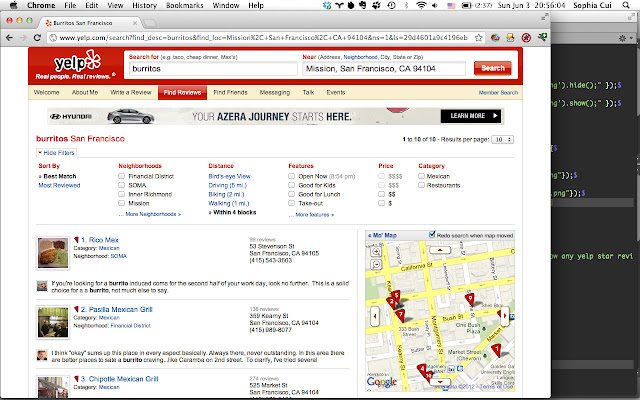This screenshot has width=640, height=400.
Task: Switch to the Find Reviews tab
Action: click(182, 93)
